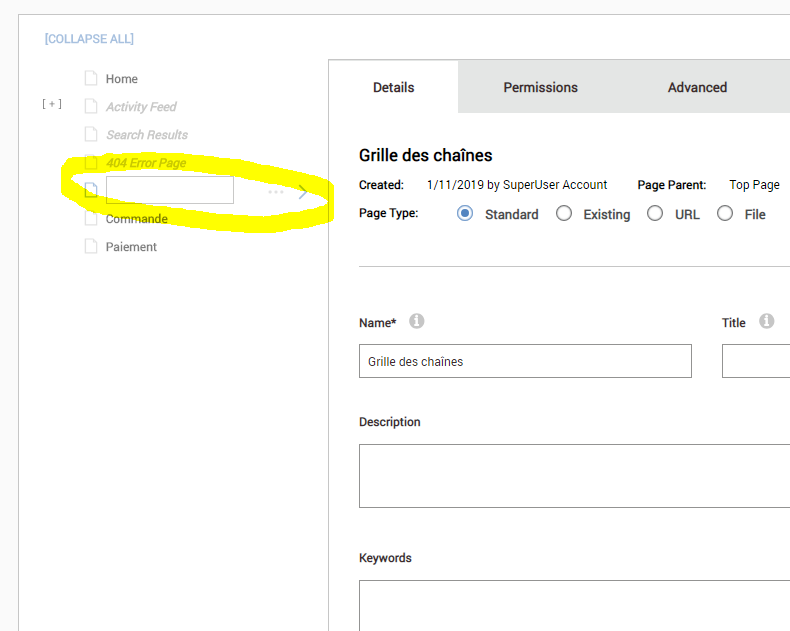Image resolution: width=790 pixels, height=631 pixels.
Task: Select Activity Feed in the page tree
Action: (141, 107)
